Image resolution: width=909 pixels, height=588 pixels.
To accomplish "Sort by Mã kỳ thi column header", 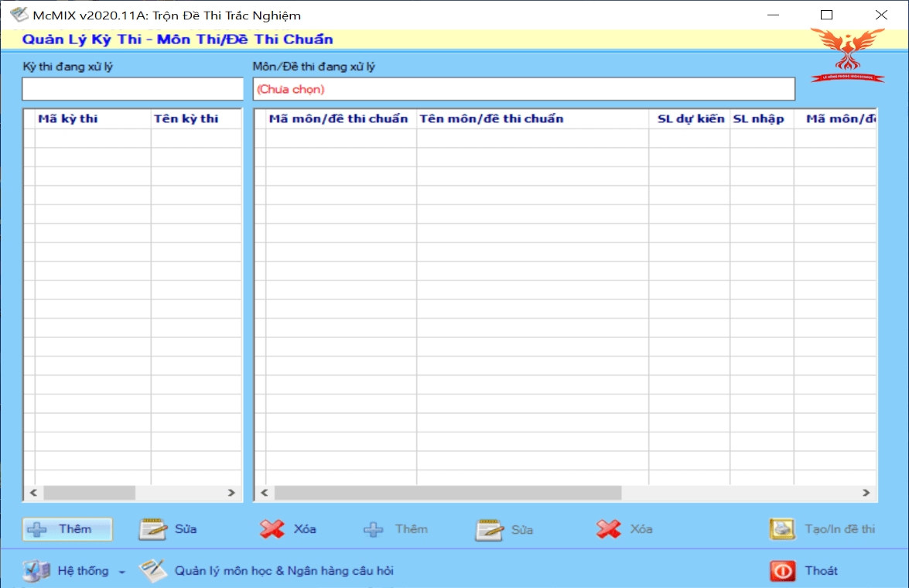I will click(x=68, y=118).
